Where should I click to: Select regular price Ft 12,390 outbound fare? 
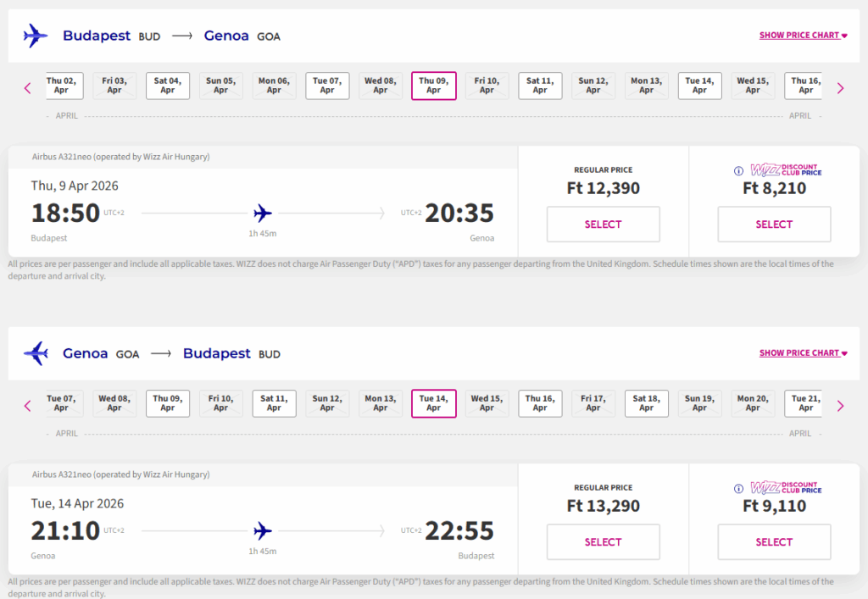point(603,225)
